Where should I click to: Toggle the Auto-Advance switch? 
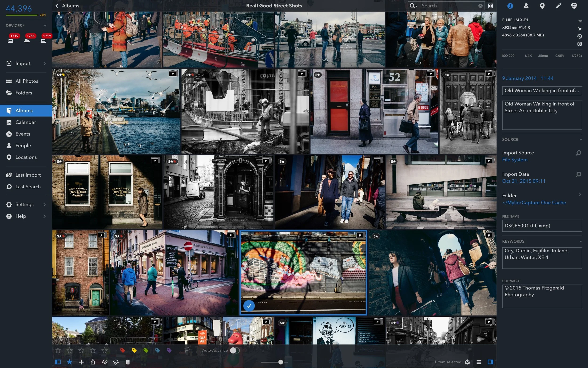(x=234, y=350)
